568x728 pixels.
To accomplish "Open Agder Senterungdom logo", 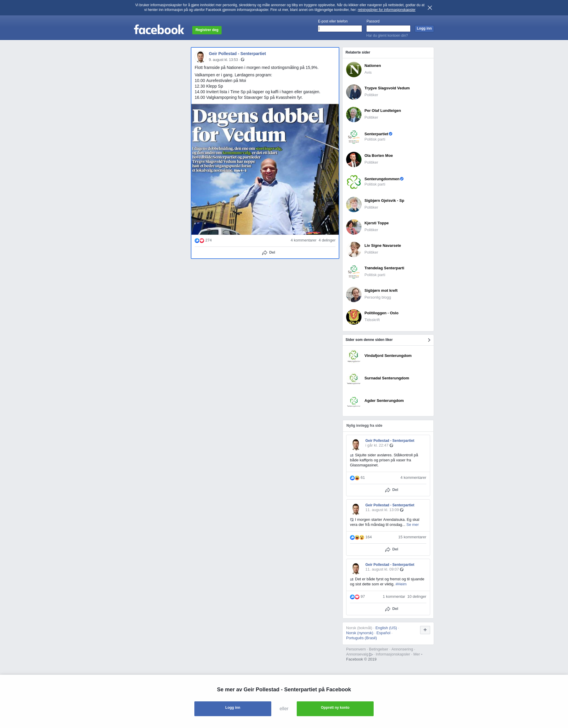I will (354, 401).
